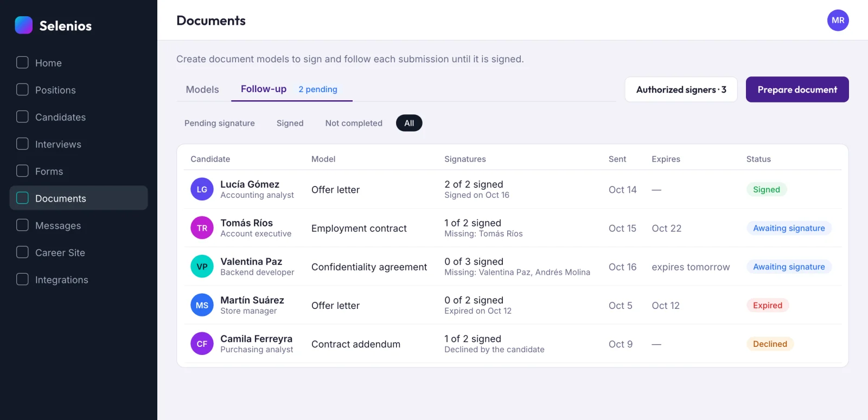868x420 pixels.
Task: Click the Signed status badge for Lucía Gómez
Action: click(x=767, y=190)
